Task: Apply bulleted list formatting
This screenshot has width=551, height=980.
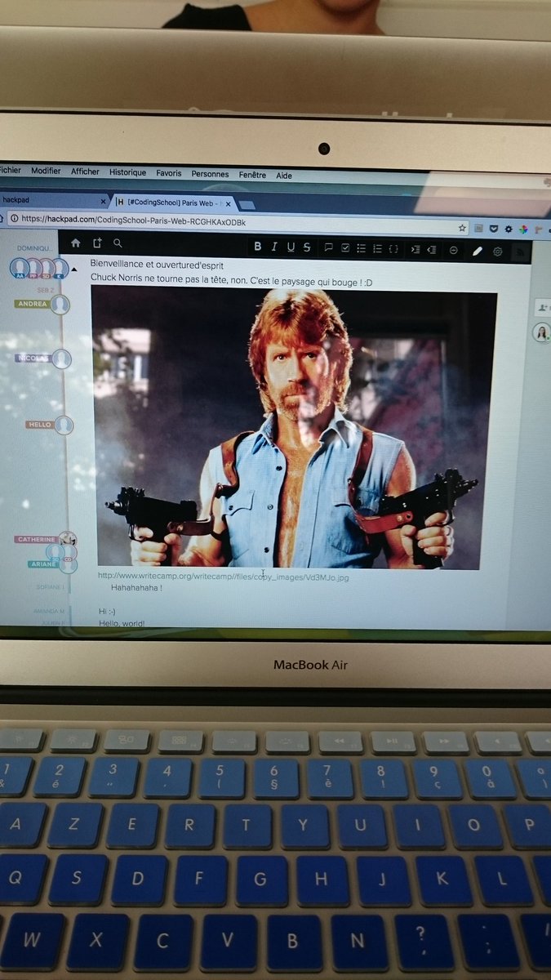Action: coord(362,248)
